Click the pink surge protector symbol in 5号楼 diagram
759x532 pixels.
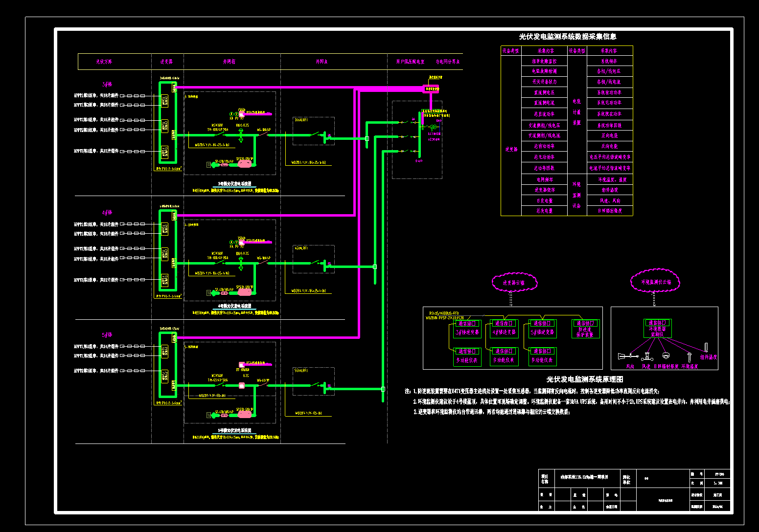tap(244, 415)
